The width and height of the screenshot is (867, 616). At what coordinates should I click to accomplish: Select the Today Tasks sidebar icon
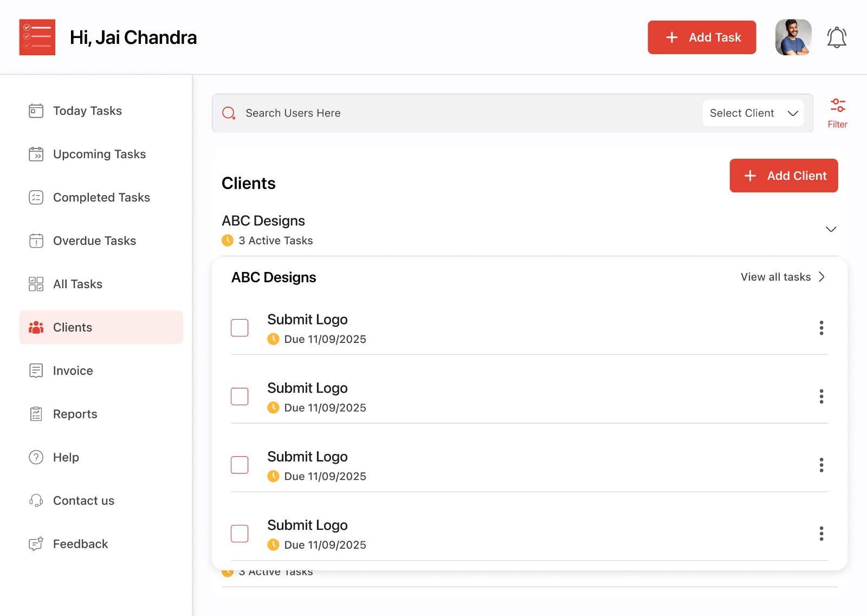[x=35, y=111]
